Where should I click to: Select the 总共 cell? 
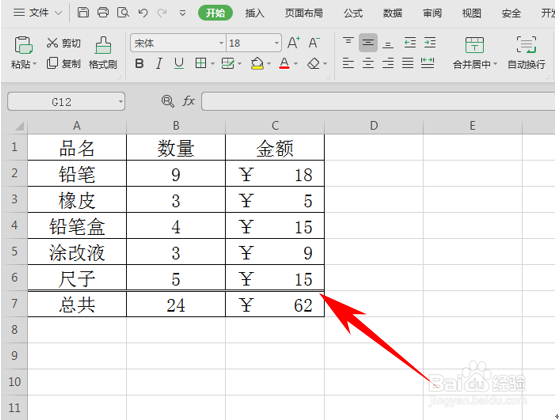tap(77, 304)
